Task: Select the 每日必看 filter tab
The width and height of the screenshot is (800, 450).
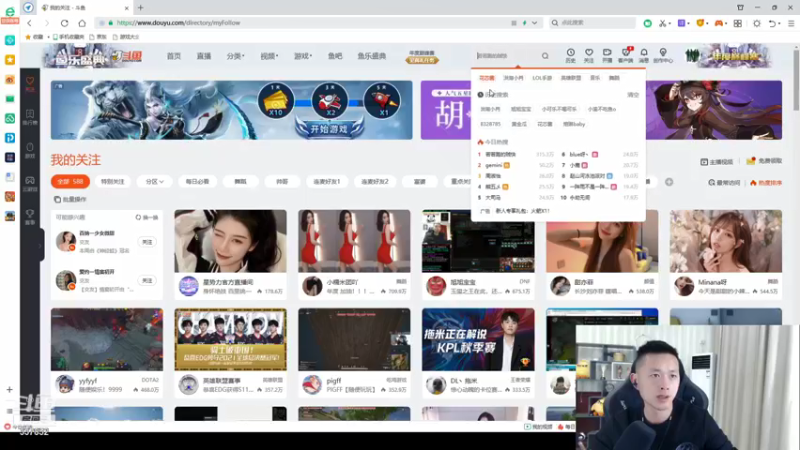Action: [x=197, y=182]
